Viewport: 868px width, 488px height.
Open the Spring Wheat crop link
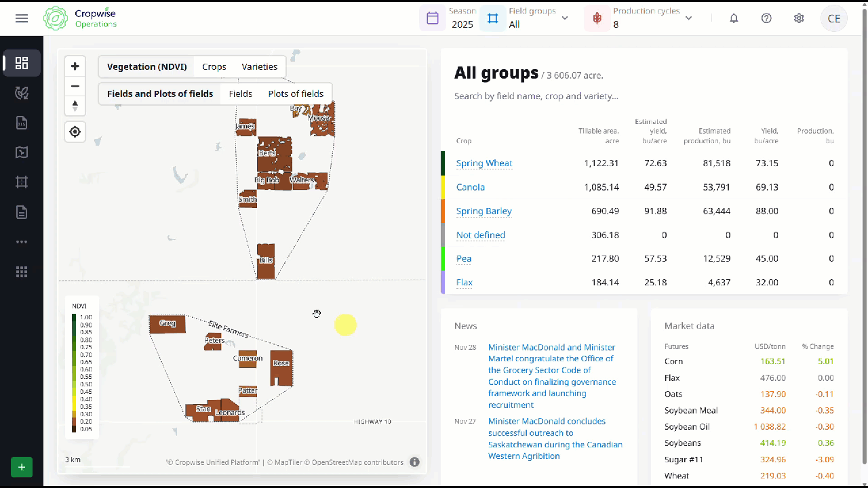point(484,163)
